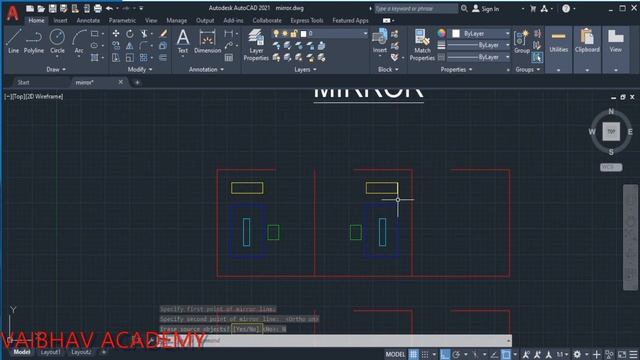Expand the Annotation panel
Viewport: 640px width, 360px height.
(207, 69)
